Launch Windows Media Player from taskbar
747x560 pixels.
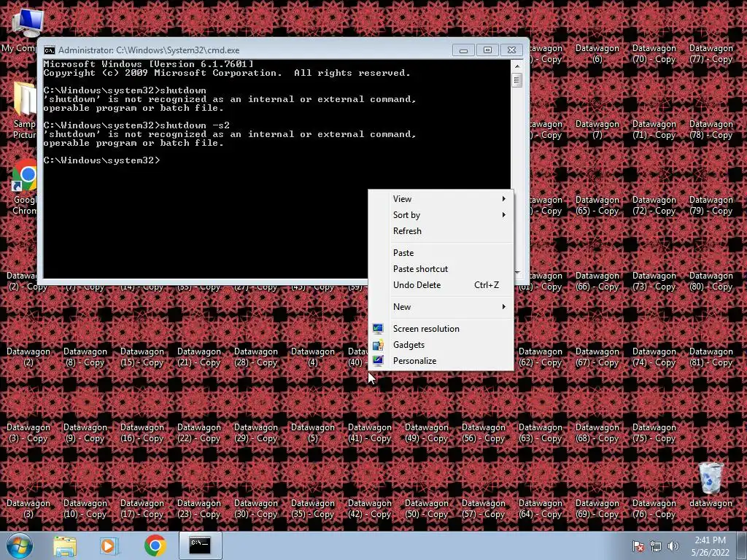tap(109, 545)
